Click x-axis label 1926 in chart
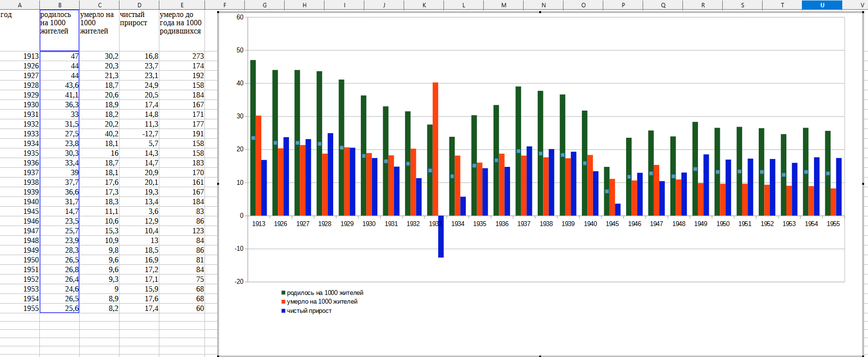 (280, 224)
